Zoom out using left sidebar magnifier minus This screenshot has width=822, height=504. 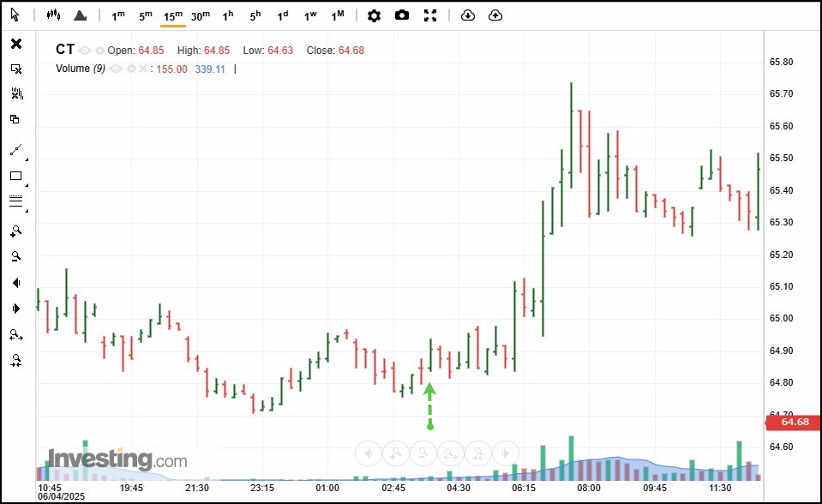15,256
